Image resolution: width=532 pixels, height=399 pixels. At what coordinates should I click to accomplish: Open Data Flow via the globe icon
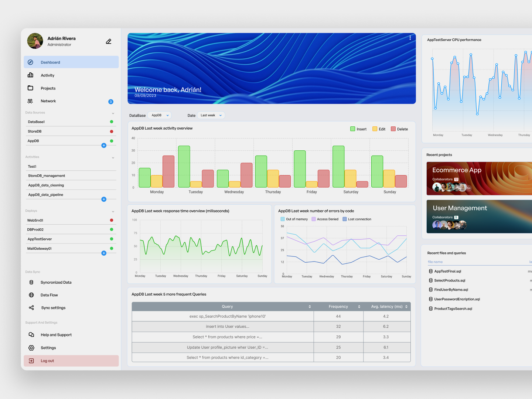tap(31, 295)
